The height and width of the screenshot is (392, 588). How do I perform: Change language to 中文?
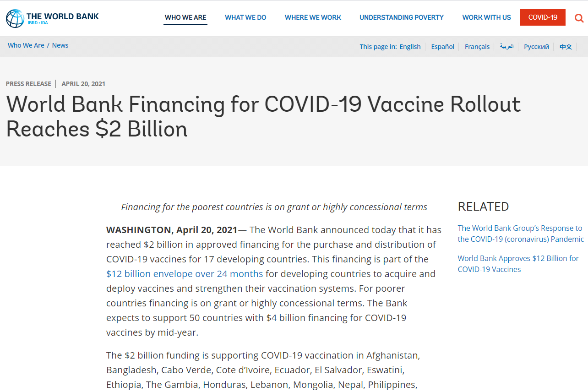[566, 46]
